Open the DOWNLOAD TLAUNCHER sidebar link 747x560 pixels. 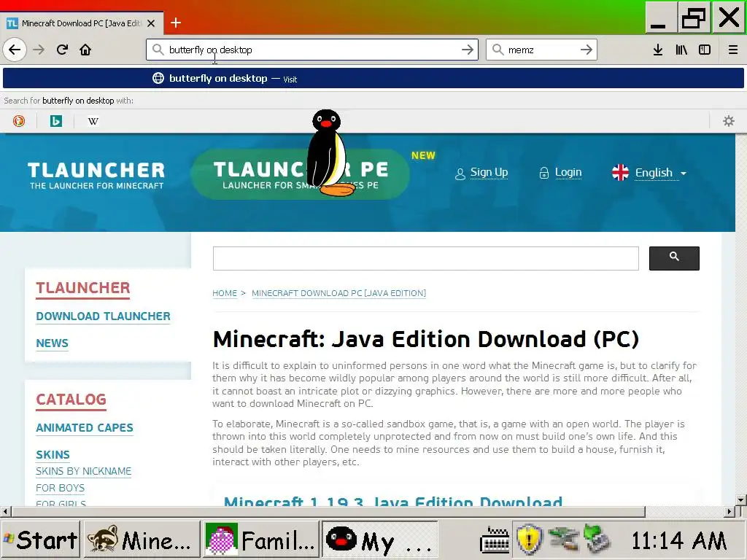pyautogui.click(x=103, y=316)
